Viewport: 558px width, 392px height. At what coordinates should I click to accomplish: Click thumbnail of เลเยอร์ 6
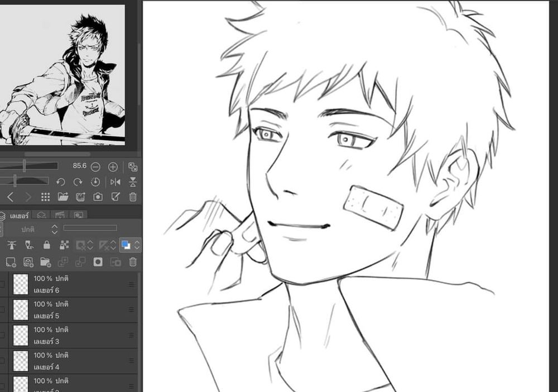20,284
